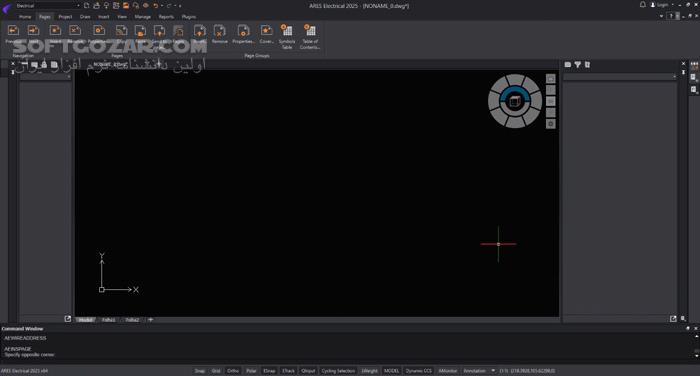Click the pop-out icon at left panel bottom
Viewport: 700px width, 376px height.
[x=68, y=318]
